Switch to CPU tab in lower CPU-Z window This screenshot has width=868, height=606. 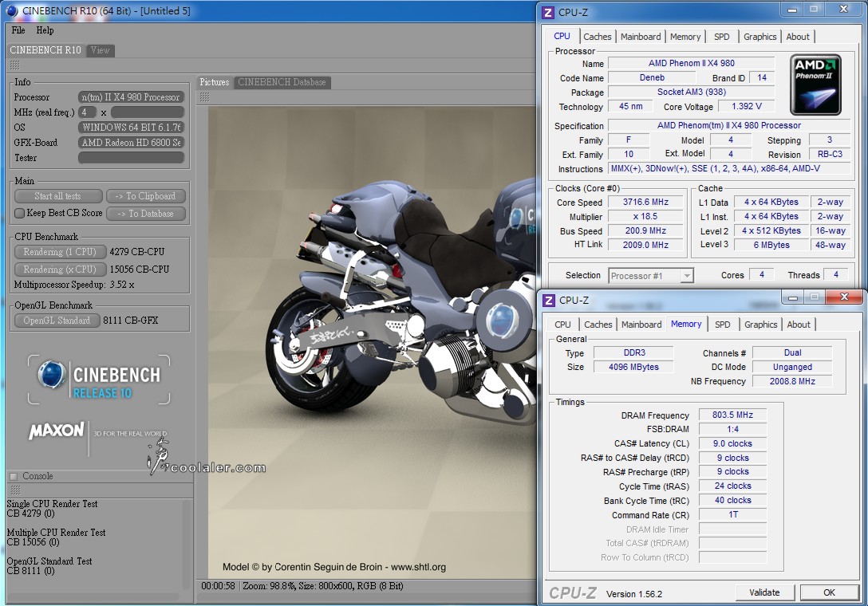pyautogui.click(x=563, y=325)
